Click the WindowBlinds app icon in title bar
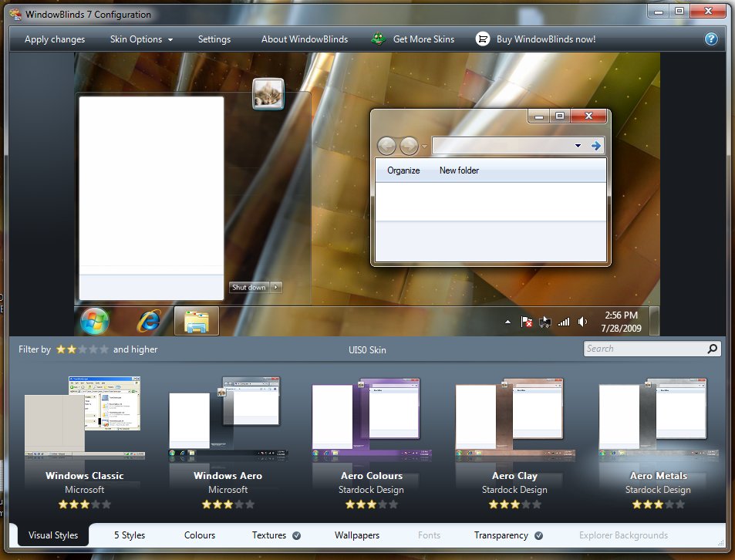Viewport: 735px width, 560px height. [x=15, y=14]
